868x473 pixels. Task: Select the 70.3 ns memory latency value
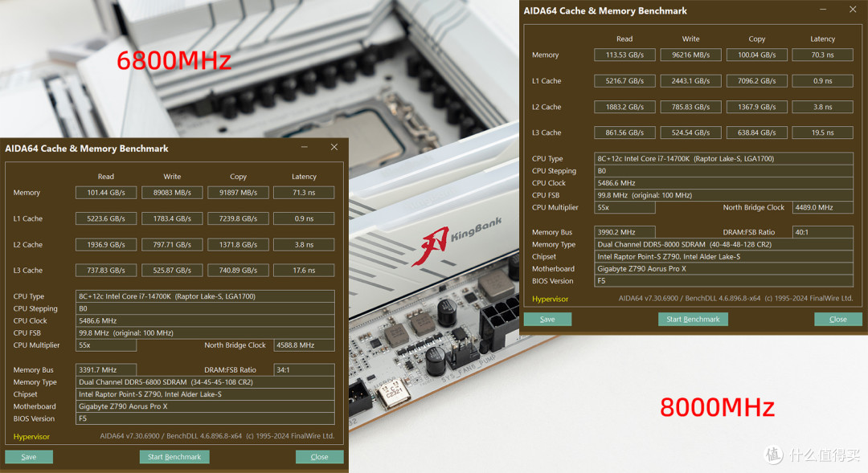(823, 55)
